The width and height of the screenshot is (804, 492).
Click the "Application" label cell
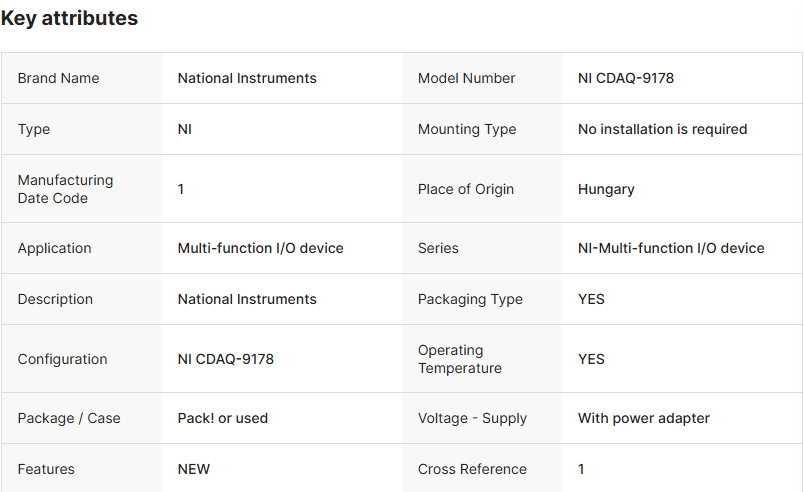point(54,248)
